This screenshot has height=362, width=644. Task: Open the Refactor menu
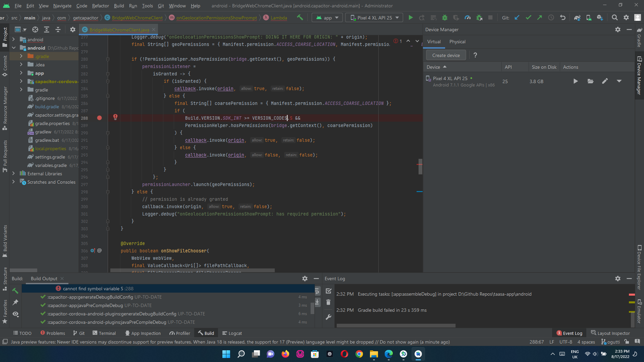coord(100,6)
